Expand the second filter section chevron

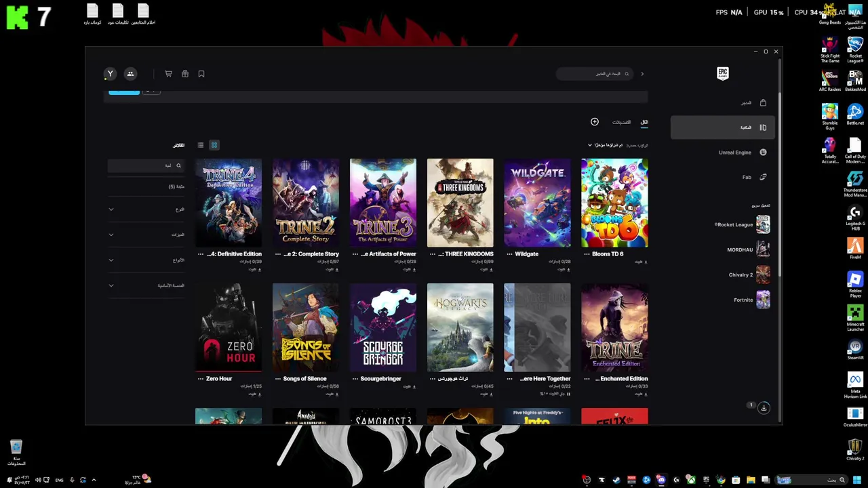(111, 235)
